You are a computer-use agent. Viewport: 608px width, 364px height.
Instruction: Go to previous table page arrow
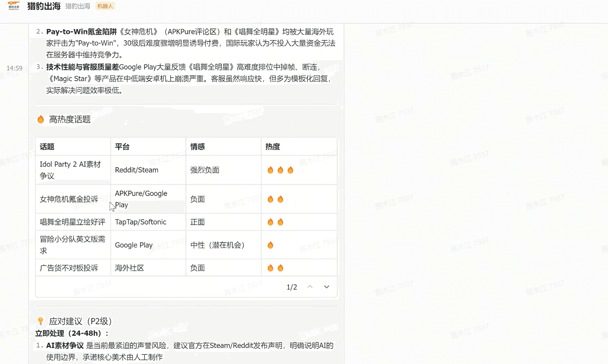[x=310, y=287]
